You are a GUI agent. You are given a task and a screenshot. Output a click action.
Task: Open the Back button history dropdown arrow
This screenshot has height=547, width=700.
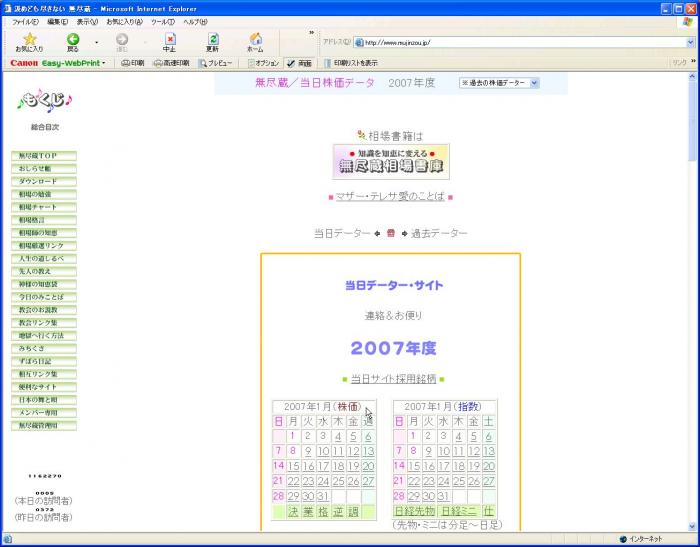click(x=96, y=43)
